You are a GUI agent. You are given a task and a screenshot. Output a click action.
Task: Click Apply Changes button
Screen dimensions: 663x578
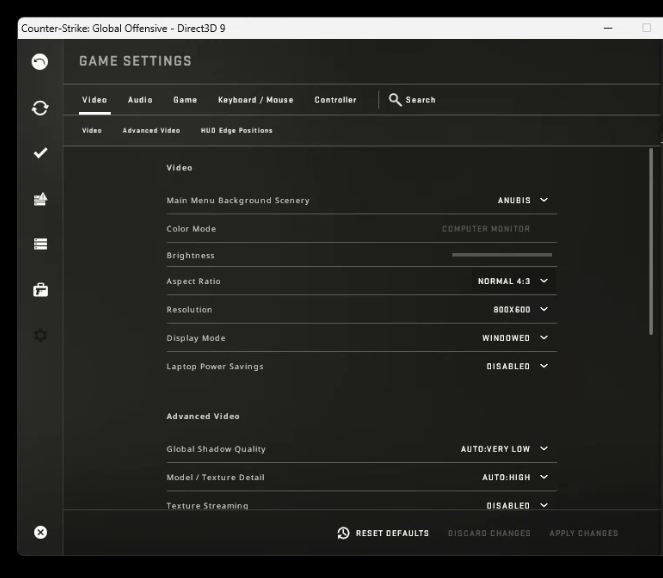click(584, 533)
